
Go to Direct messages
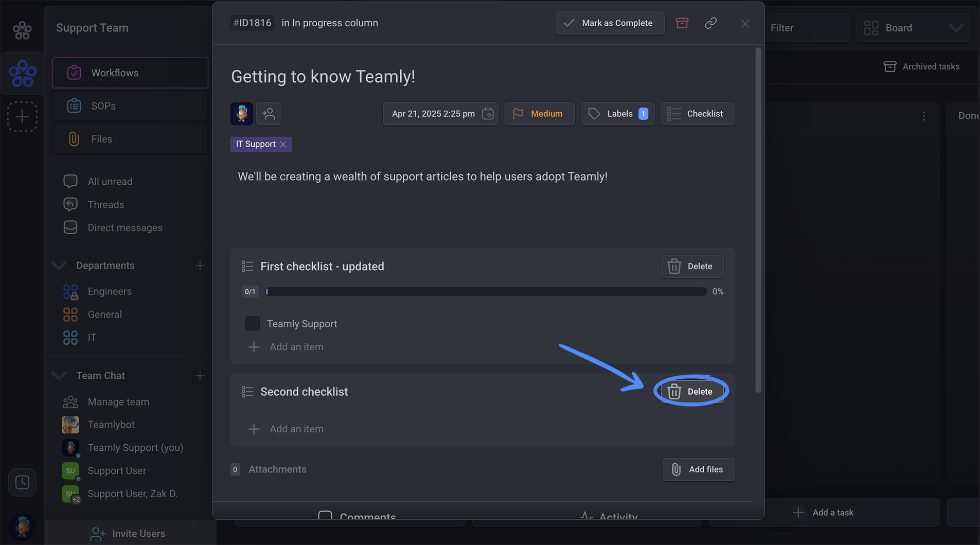124,228
